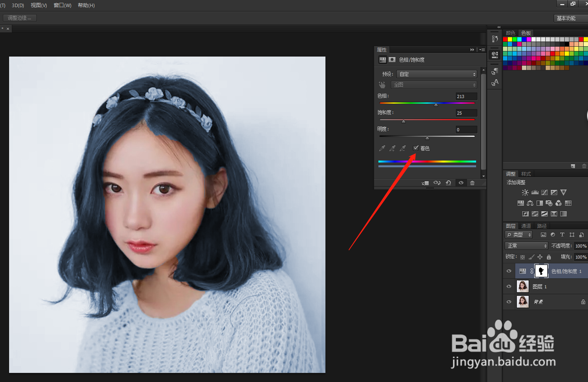Filter layers by pixel layer icon
The image size is (588, 382).
pyautogui.click(x=543, y=235)
